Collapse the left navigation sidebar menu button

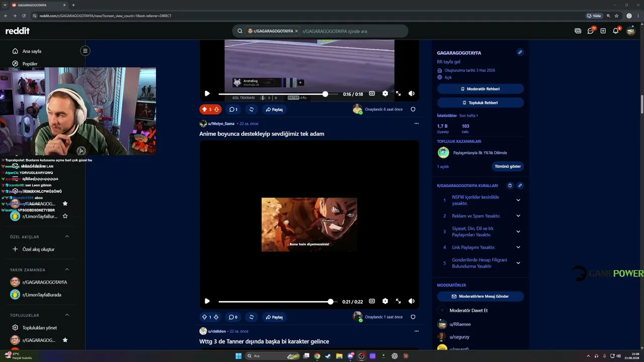tap(85, 51)
